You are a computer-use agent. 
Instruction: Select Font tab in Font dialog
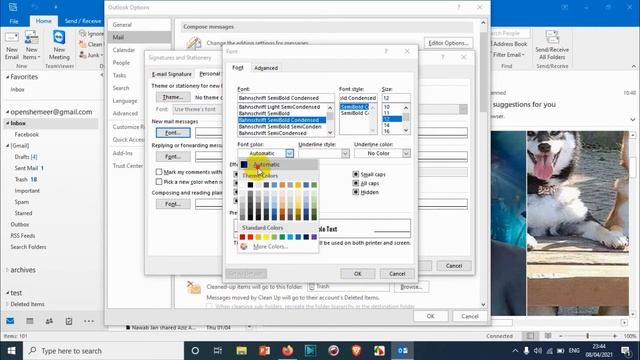238,68
